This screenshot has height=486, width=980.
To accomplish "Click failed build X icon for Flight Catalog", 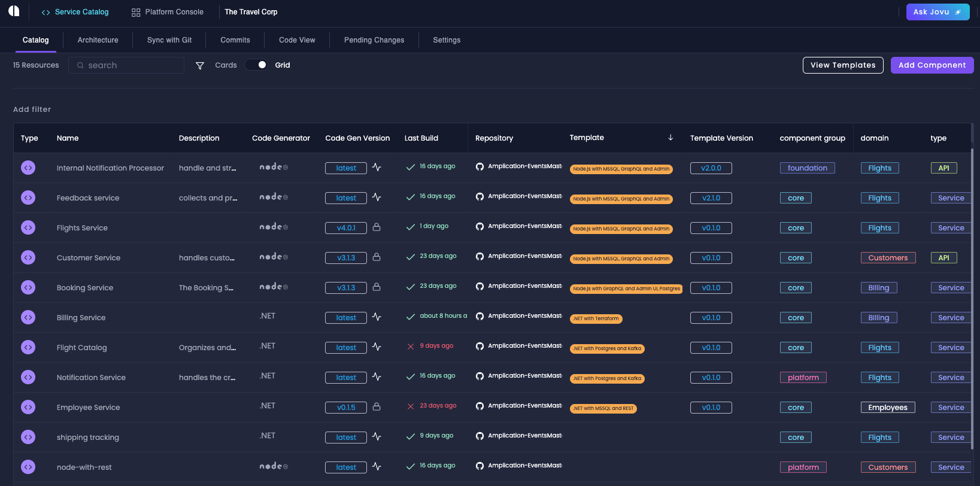I will point(411,347).
